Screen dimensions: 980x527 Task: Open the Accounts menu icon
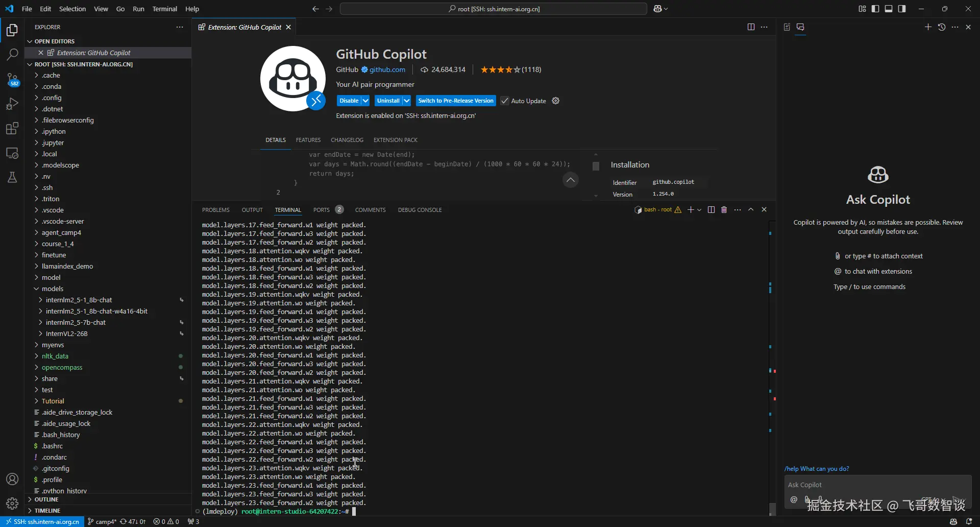coord(12,479)
